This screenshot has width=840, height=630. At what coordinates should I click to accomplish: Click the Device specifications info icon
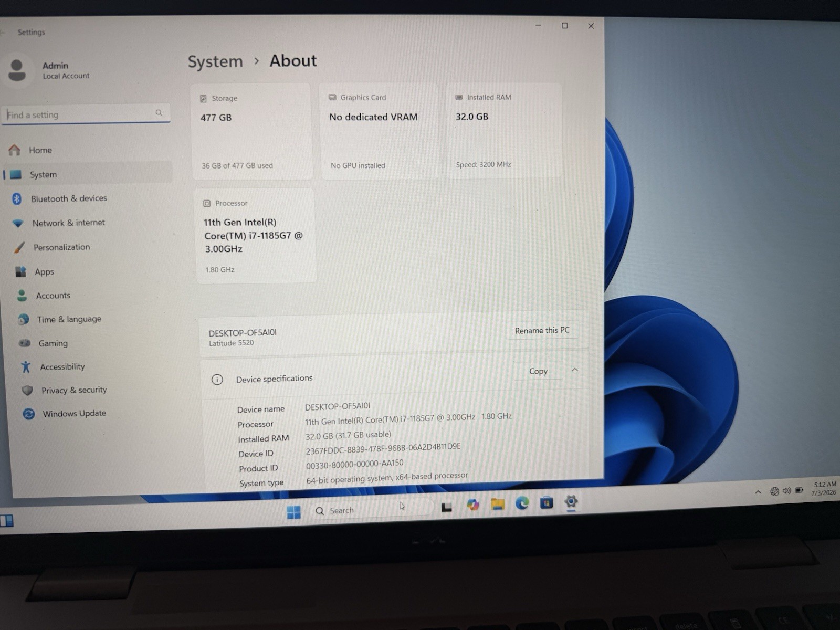click(217, 380)
